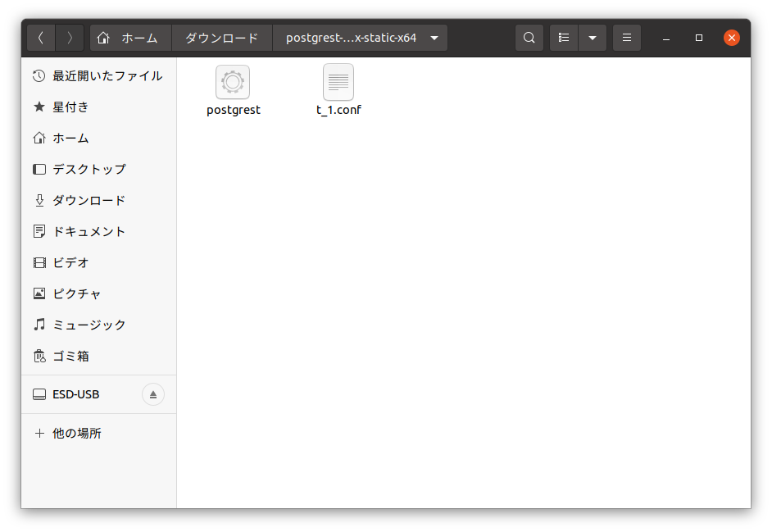The height and width of the screenshot is (532, 772).
Task: Go forward with the right arrow button
Action: coord(70,38)
